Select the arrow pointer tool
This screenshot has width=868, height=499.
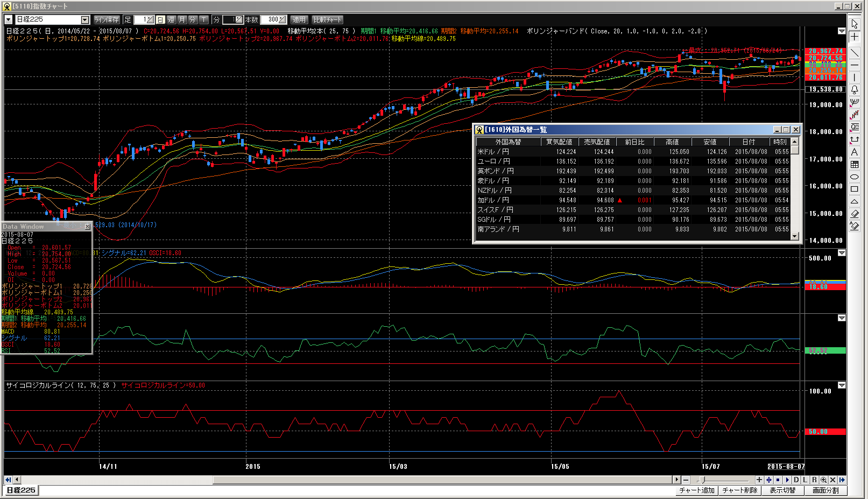click(x=855, y=24)
